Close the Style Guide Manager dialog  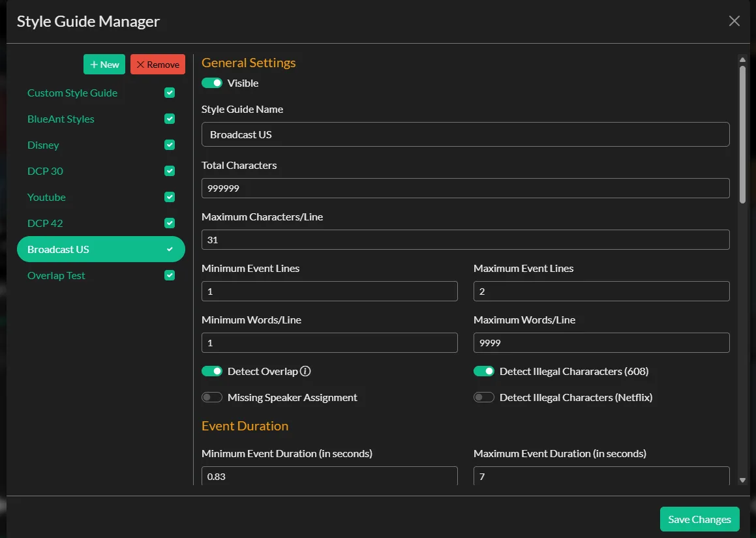734,21
